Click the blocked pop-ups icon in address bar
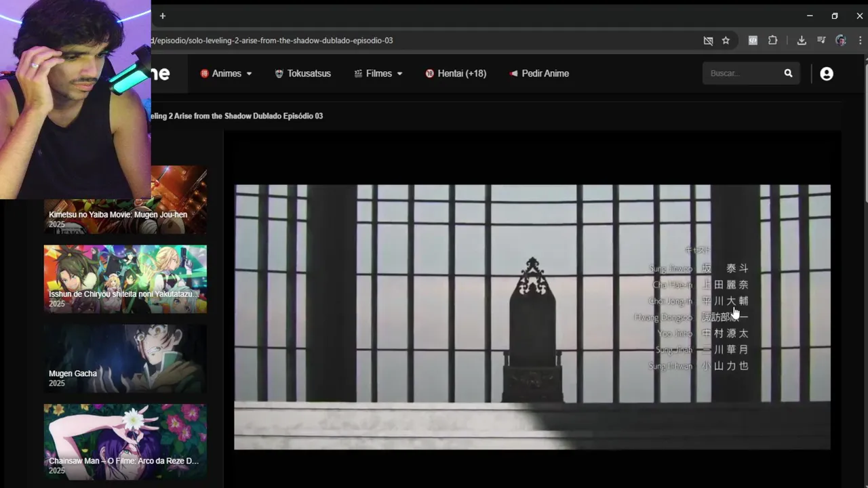Screen dimensions: 868x488 tap(708, 41)
